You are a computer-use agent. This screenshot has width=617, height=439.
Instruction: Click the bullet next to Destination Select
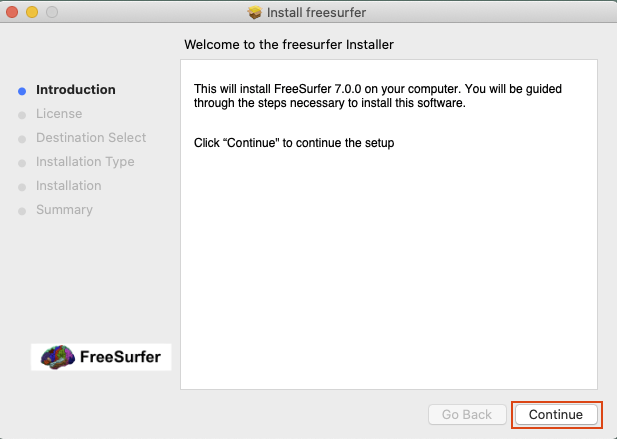pyautogui.click(x=22, y=138)
